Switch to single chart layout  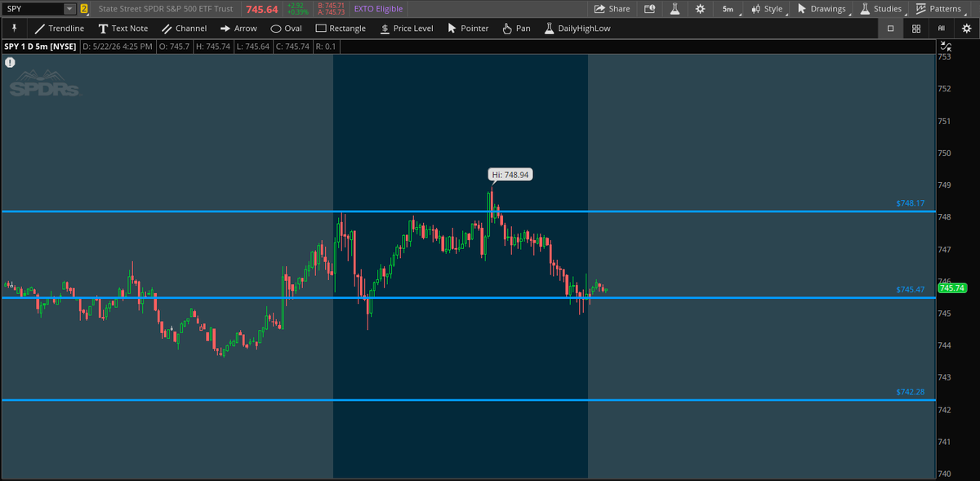890,28
